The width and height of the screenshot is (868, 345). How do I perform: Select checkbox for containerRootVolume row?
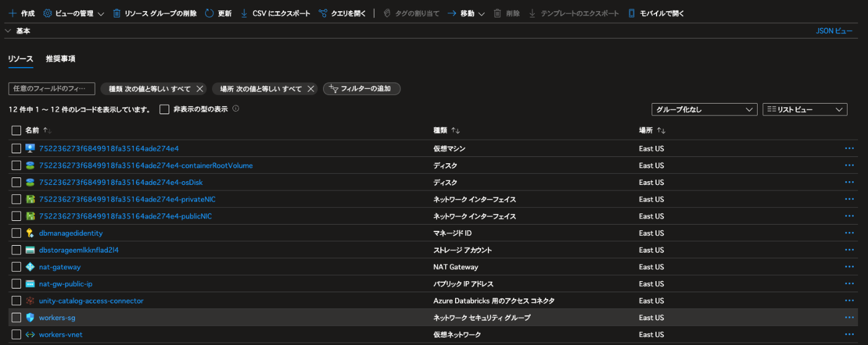click(x=16, y=166)
